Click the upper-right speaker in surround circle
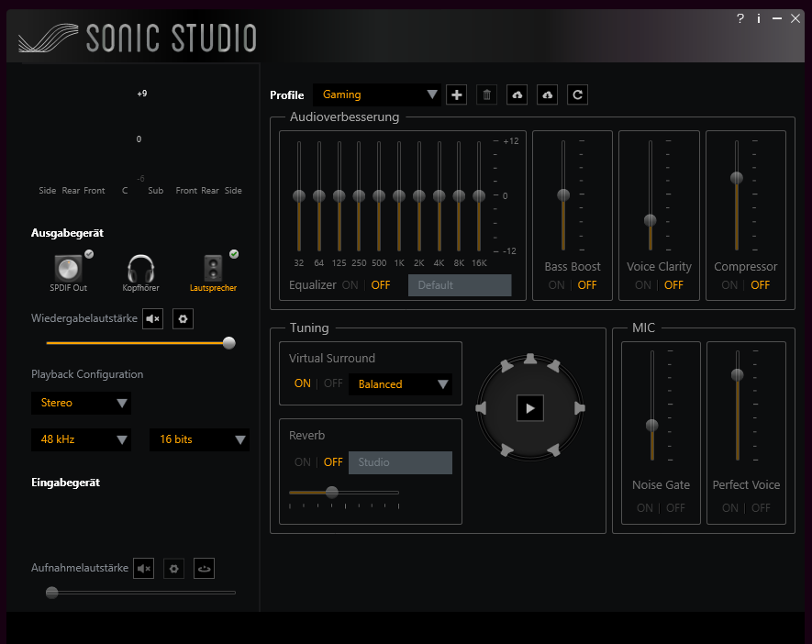Image resolution: width=812 pixels, height=644 pixels. coord(553,366)
